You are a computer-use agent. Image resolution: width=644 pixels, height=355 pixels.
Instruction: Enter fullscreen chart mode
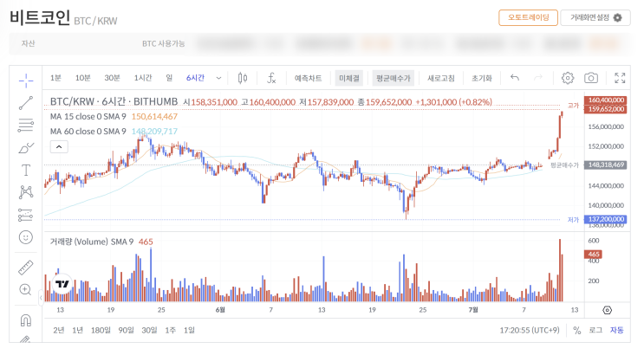[620, 78]
